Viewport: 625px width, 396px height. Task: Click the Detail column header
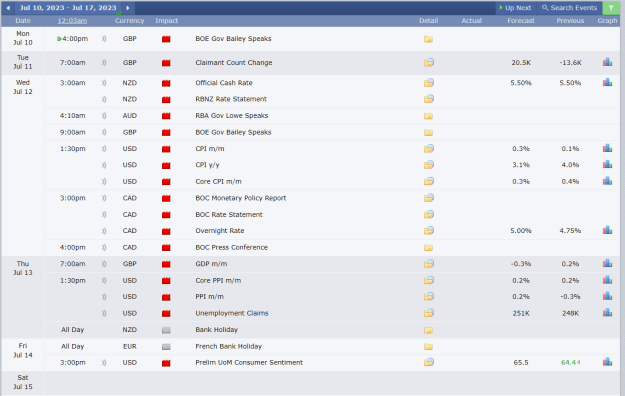428,21
